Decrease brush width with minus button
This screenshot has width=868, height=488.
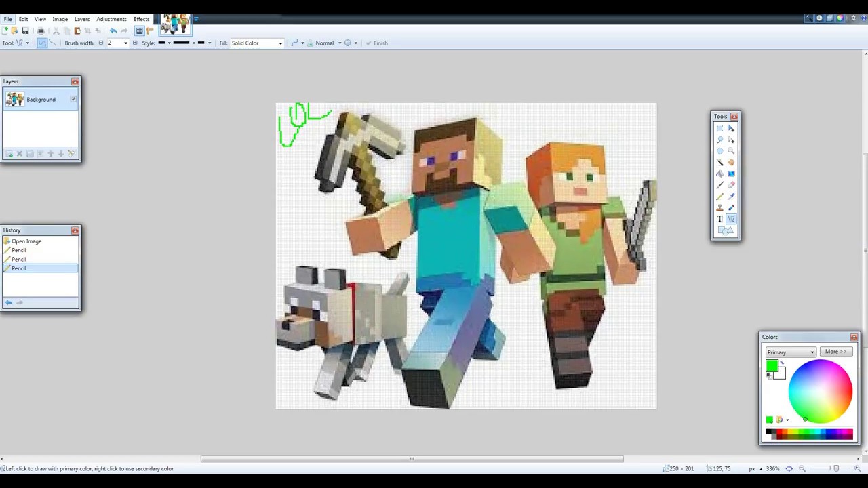point(101,43)
